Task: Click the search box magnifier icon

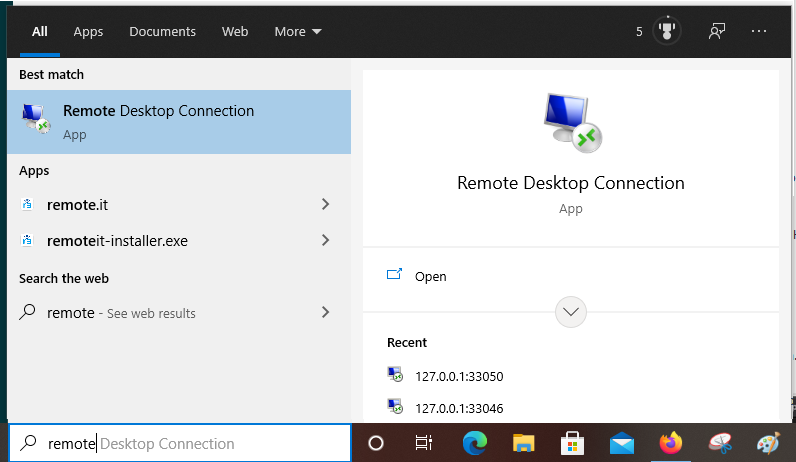Action: click(28, 443)
